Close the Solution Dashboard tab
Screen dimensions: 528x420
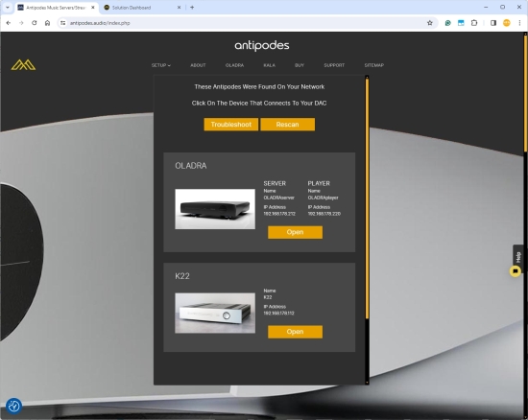[x=179, y=7]
